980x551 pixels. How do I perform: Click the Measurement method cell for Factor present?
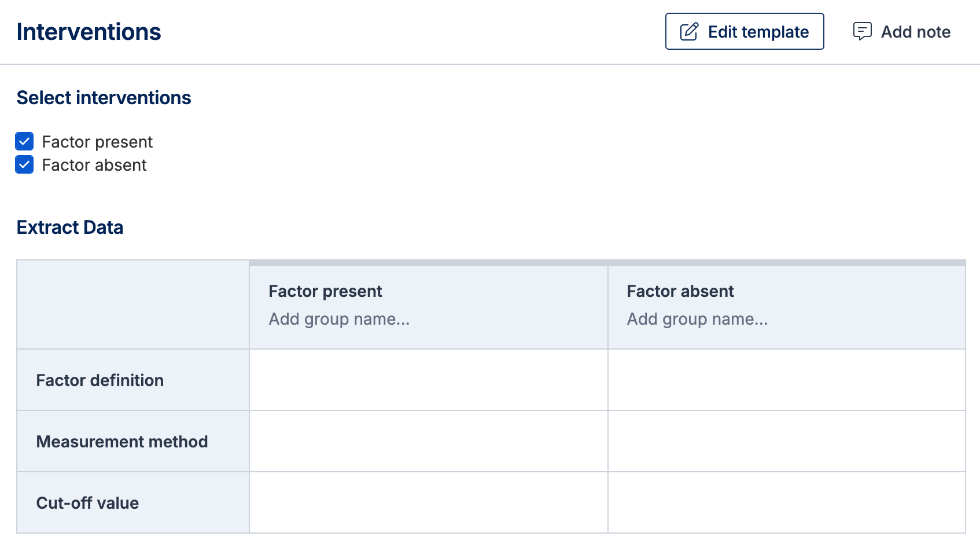coord(429,441)
